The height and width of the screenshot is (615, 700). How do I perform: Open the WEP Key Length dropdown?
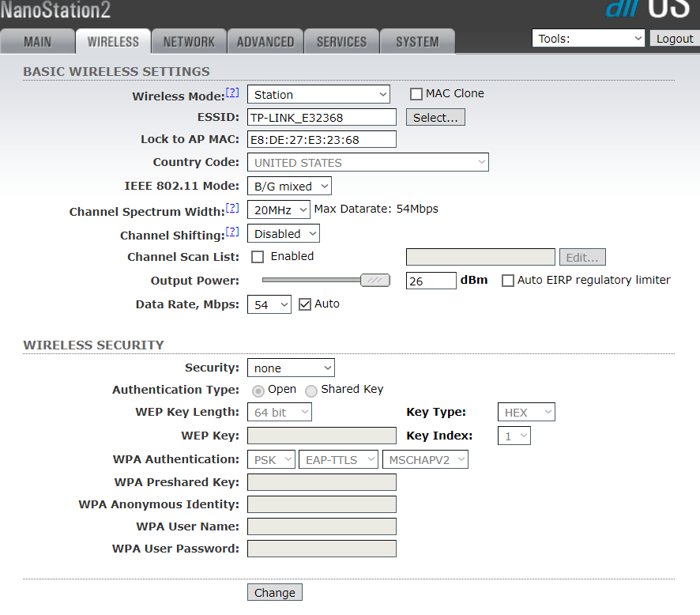click(x=280, y=412)
